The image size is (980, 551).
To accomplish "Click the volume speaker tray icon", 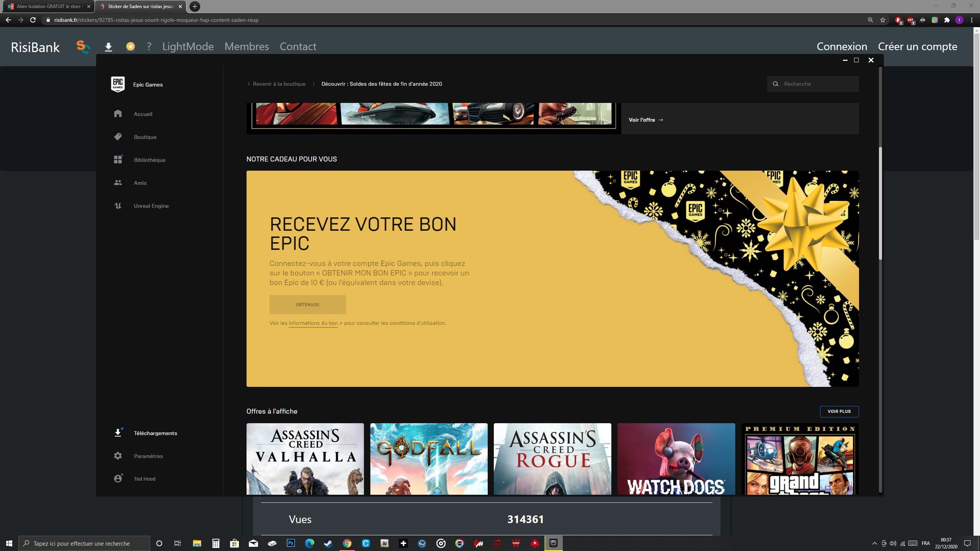I will pos(893,543).
